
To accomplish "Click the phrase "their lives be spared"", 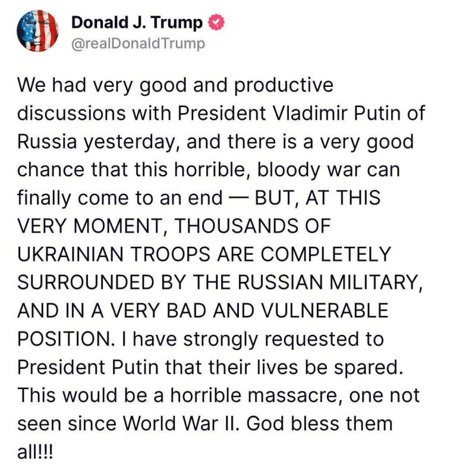I will (305, 368).
